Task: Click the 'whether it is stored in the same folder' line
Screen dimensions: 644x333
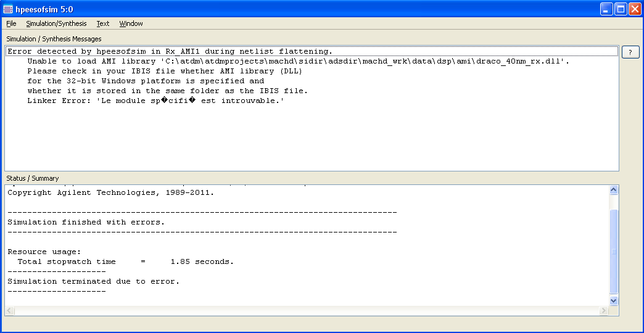Action: 168,91
